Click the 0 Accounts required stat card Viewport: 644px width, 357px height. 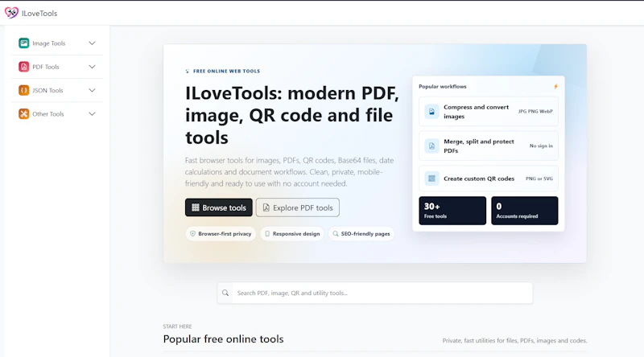pos(525,211)
